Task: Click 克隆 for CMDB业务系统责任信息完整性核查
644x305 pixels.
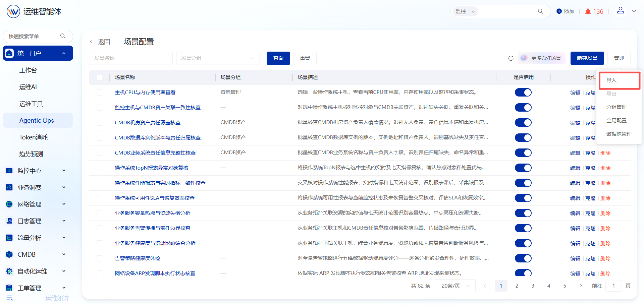Action: click(x=590, y=153)
